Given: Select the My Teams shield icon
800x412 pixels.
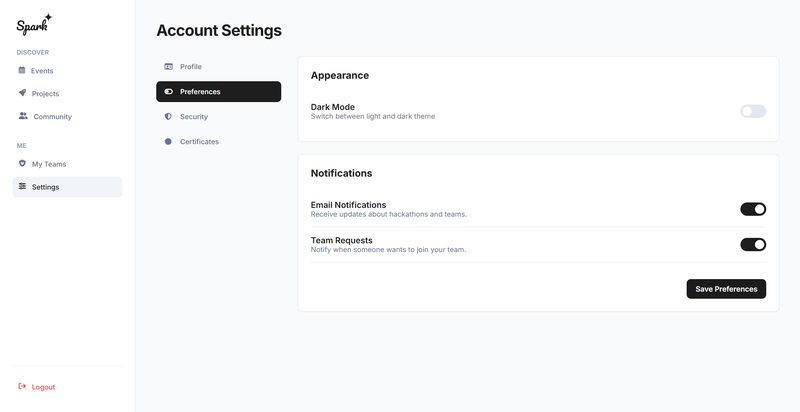Looking at the screenshot, I should click(x=22, y=163).
